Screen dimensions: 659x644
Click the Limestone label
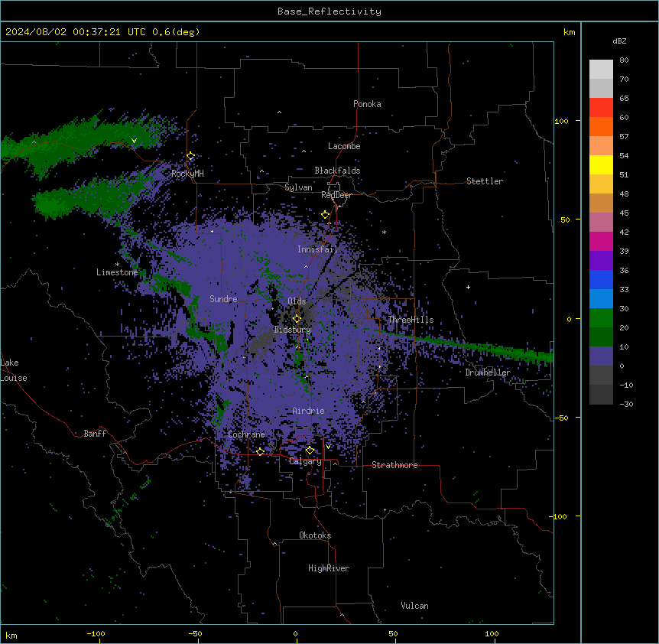117,272
